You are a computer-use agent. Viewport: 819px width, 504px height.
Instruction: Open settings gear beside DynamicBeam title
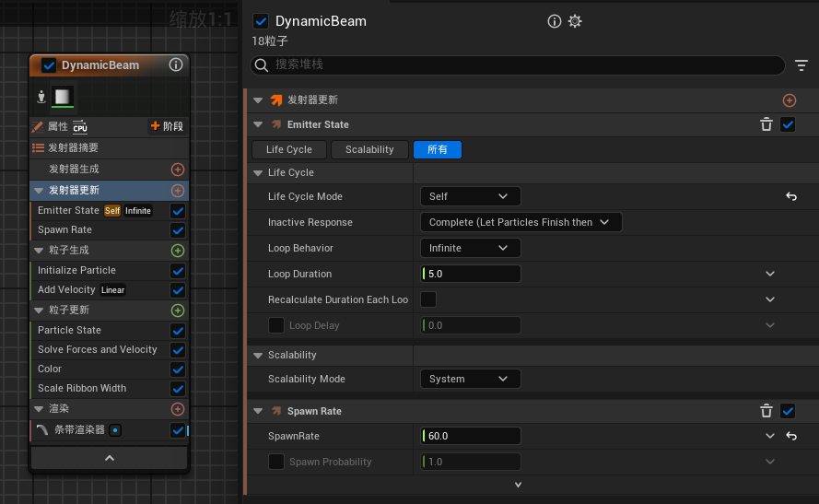[x=575, y=21]
